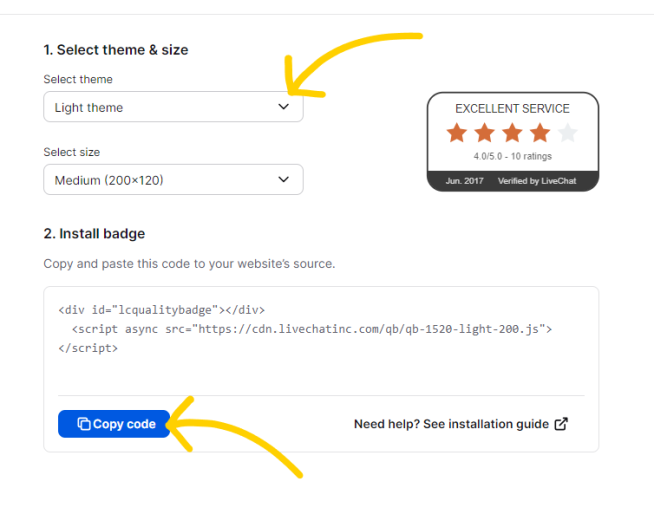Click the Excellent Service badge preview
Viewport: 654px width, 527px height.
pos(513,142)
